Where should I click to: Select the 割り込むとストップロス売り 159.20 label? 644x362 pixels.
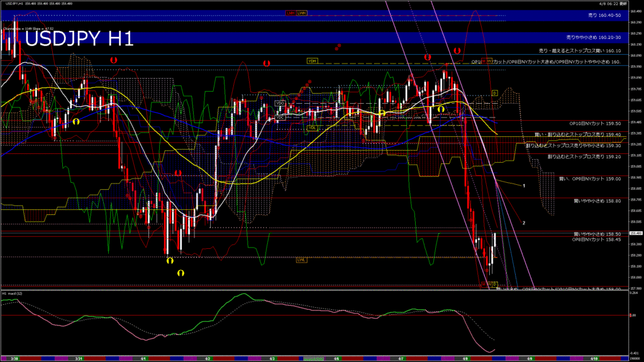[x=584, y=156]
